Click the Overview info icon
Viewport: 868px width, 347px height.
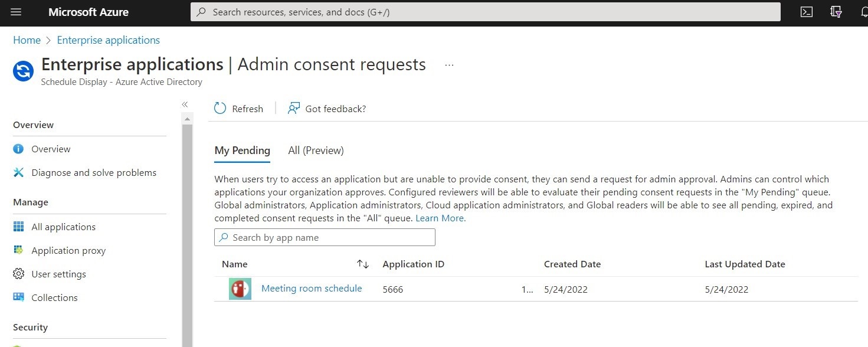click(x=19, y=149)
